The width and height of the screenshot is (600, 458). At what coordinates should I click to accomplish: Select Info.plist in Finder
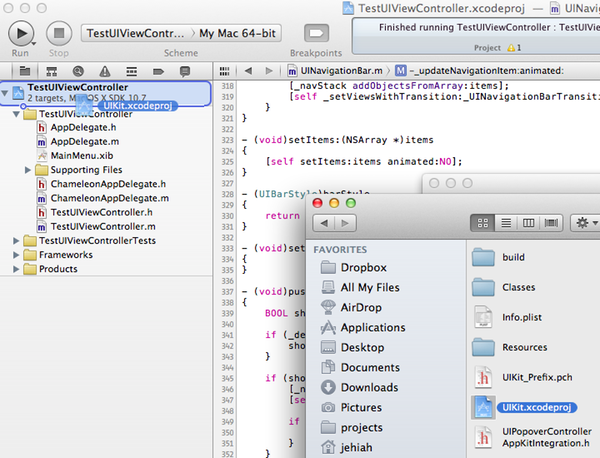pos(507,317)
